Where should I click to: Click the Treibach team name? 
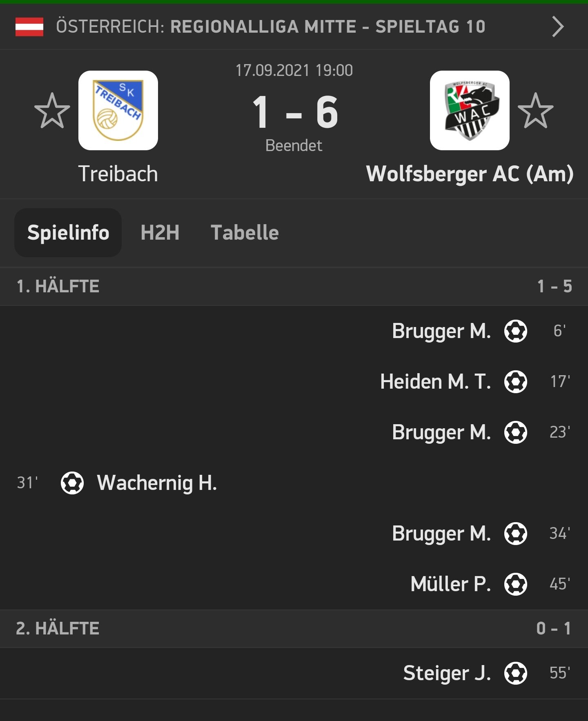point(118,174)
